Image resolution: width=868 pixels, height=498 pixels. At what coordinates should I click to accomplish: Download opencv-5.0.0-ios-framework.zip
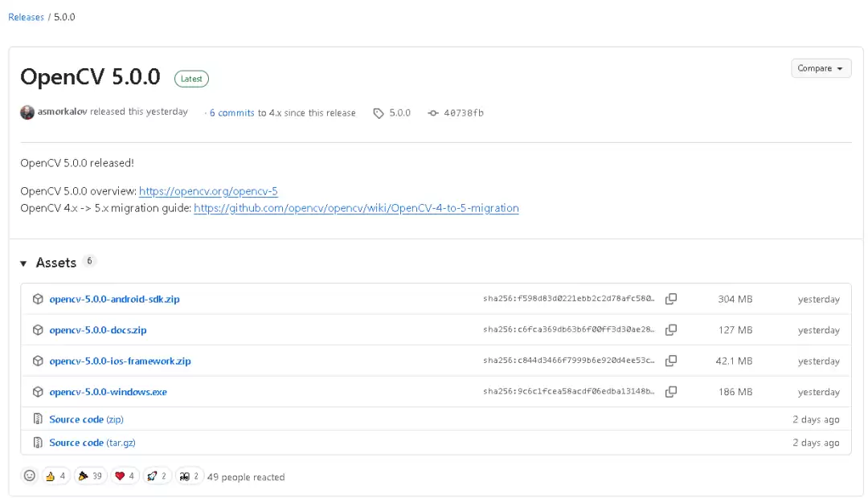click(120, 361)
